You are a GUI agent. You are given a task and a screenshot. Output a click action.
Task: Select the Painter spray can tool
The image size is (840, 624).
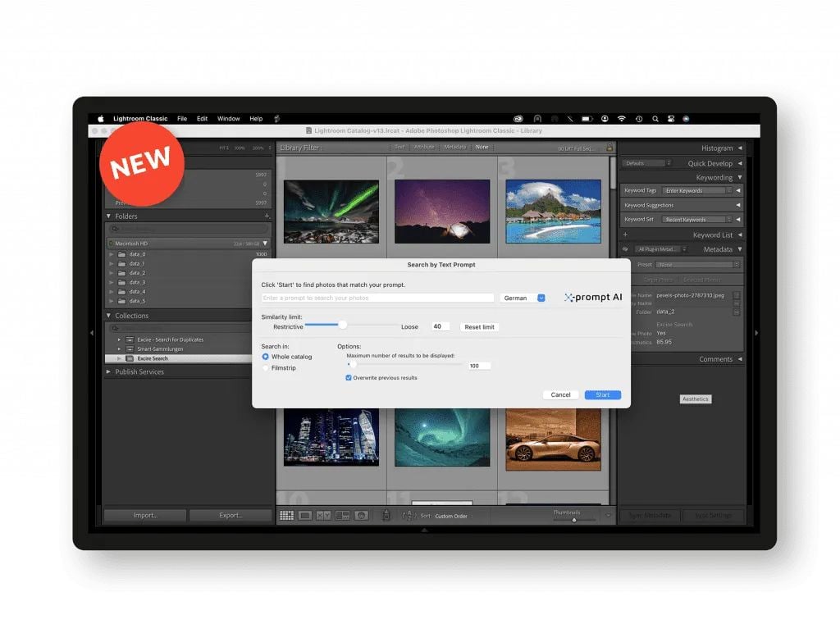386,515
